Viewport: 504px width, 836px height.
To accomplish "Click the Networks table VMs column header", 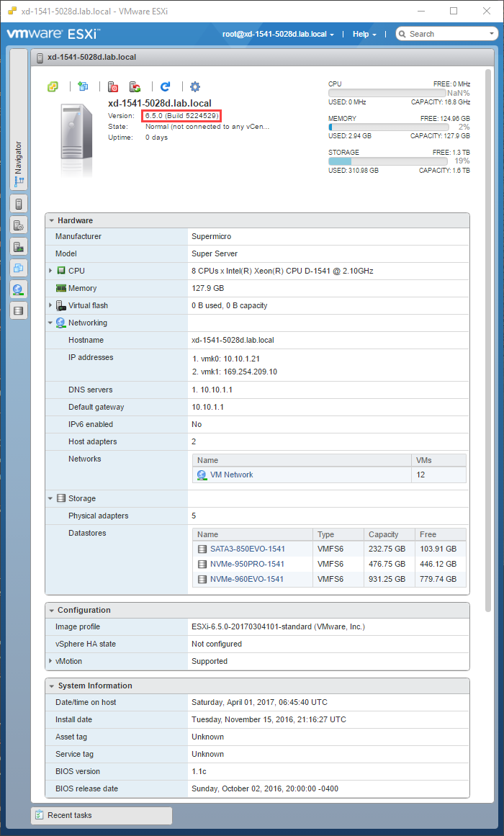I will point(439,460).
